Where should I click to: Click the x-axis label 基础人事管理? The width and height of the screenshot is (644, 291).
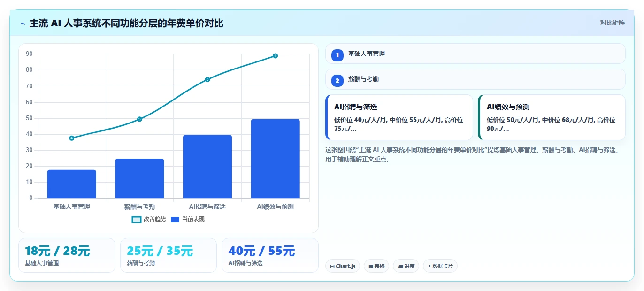[71, 207]
